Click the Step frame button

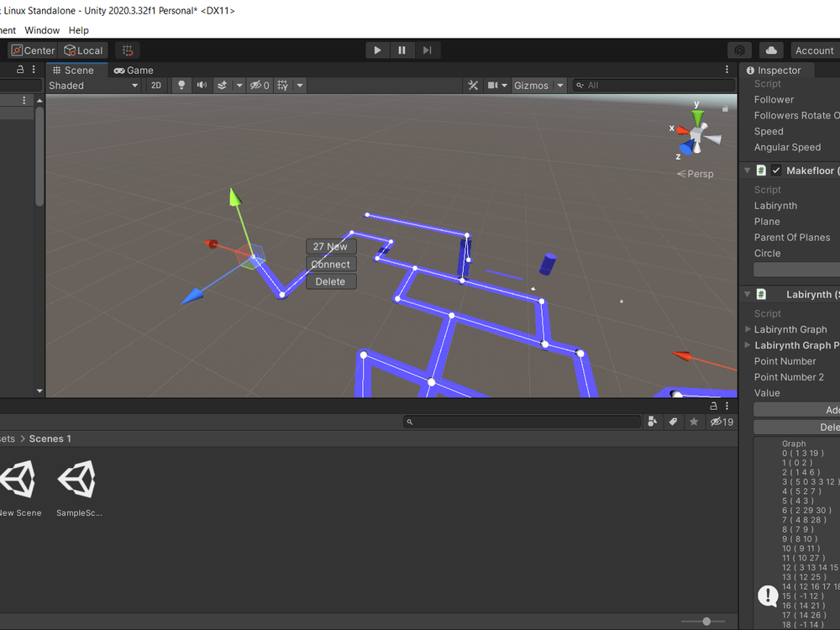pos(427,50)
